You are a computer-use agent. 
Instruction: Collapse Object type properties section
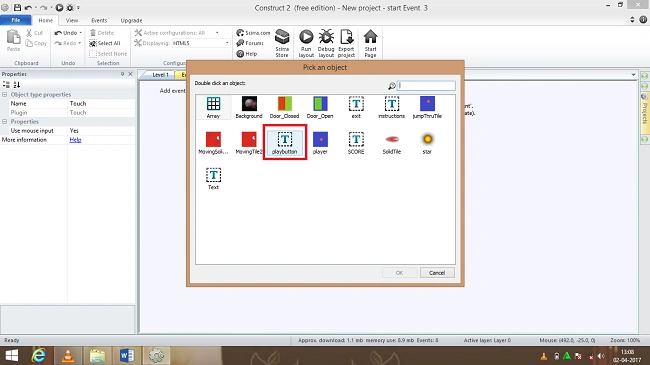pyautogui.click(x=5, y=95)
